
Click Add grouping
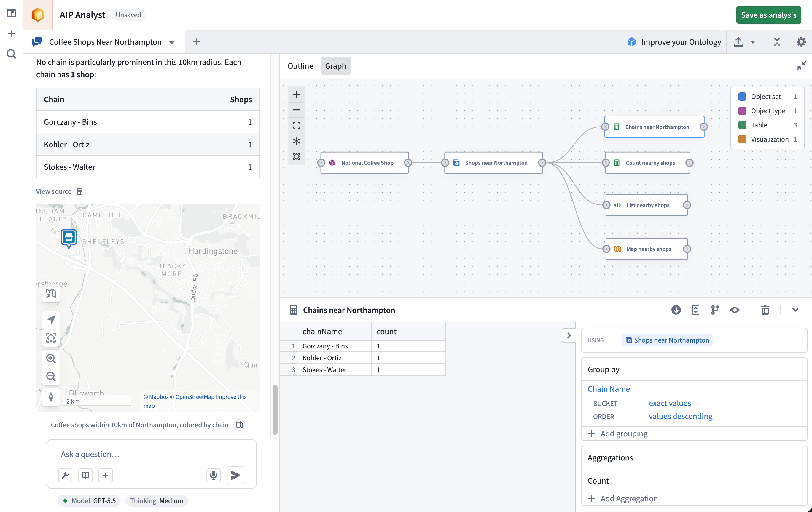pyautogui.click(x=618, y=434)
